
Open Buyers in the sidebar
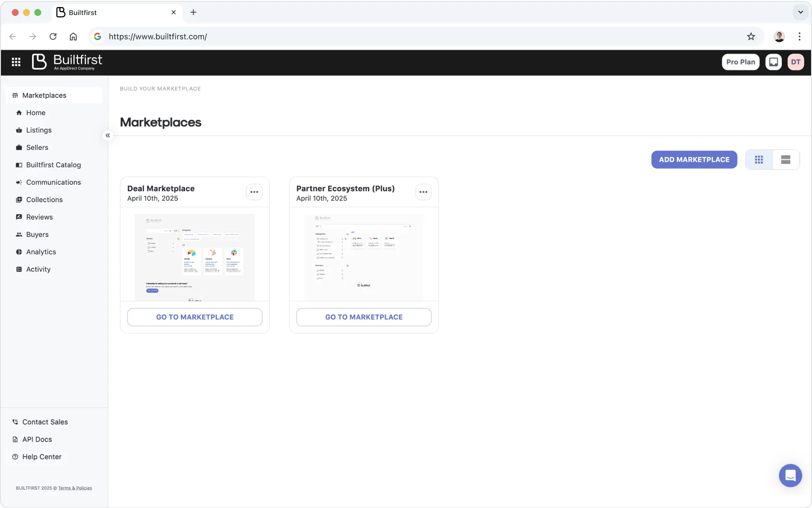37,234
